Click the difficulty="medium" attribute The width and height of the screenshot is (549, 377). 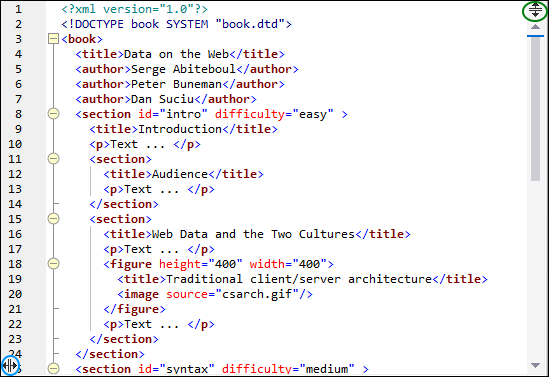pos(288,369)
